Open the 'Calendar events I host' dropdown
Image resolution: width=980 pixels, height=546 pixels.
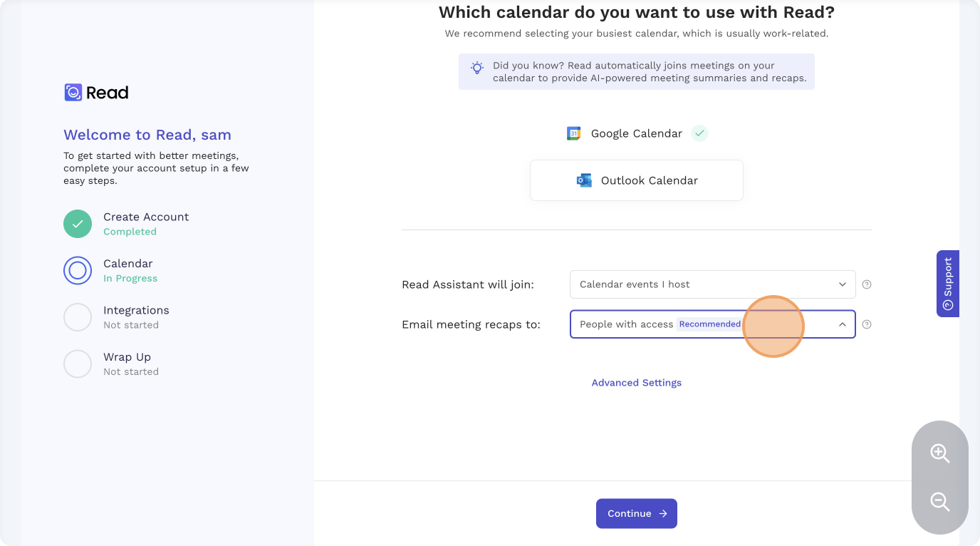(x=712, y=284)
